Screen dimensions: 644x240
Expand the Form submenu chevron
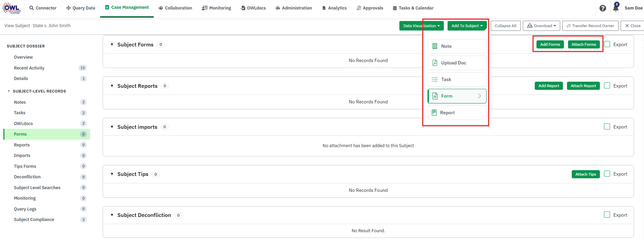pyautogui.click(x=479, y=96)
